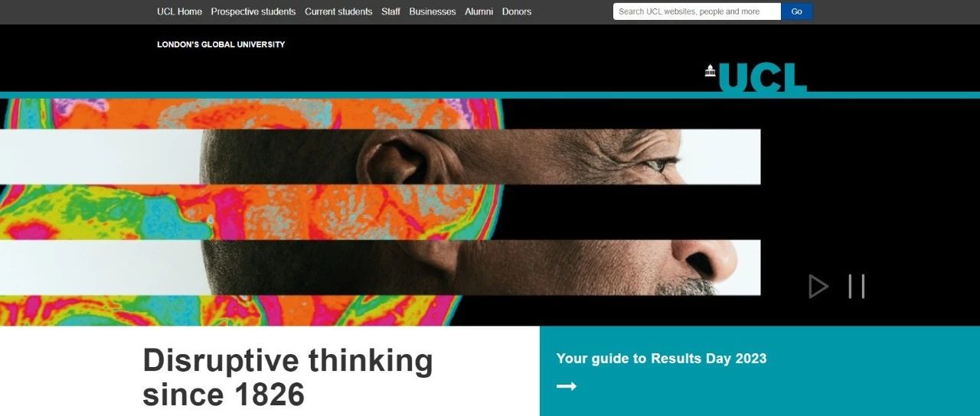Click the blue Go search button
This screenshot has height=416, width=980.
click(x=797, y=11)
